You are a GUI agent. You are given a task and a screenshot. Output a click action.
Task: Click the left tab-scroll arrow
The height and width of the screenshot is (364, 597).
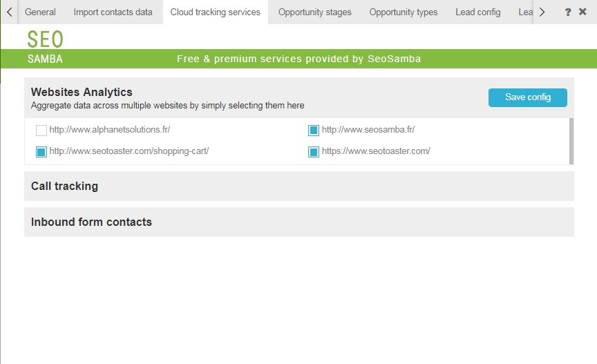pyautogui.click(x=9, y=12)
